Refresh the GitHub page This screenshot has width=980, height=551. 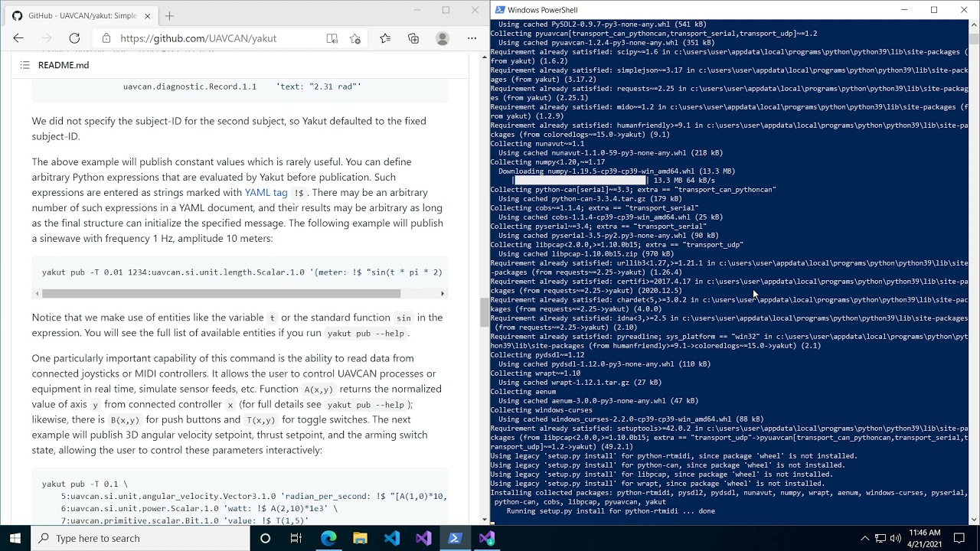[74, 38]
